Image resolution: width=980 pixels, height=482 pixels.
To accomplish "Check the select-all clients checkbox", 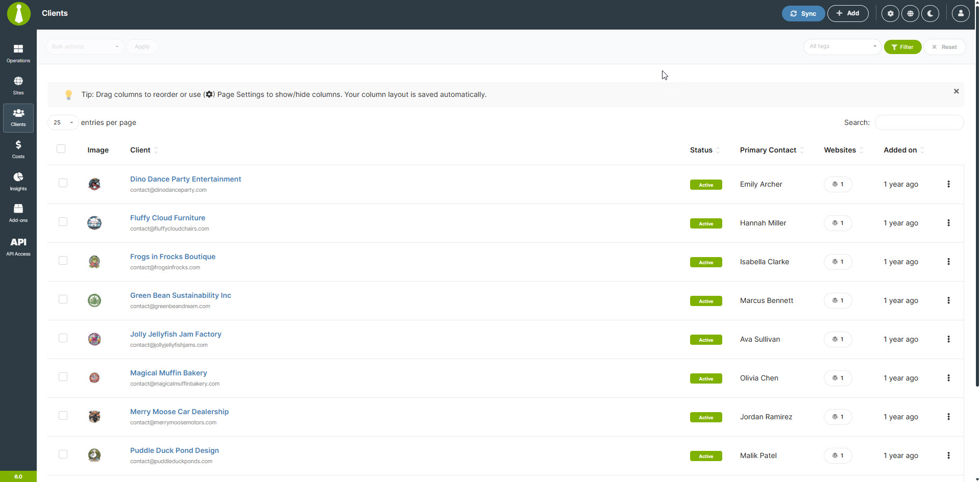I will point(61,149).
